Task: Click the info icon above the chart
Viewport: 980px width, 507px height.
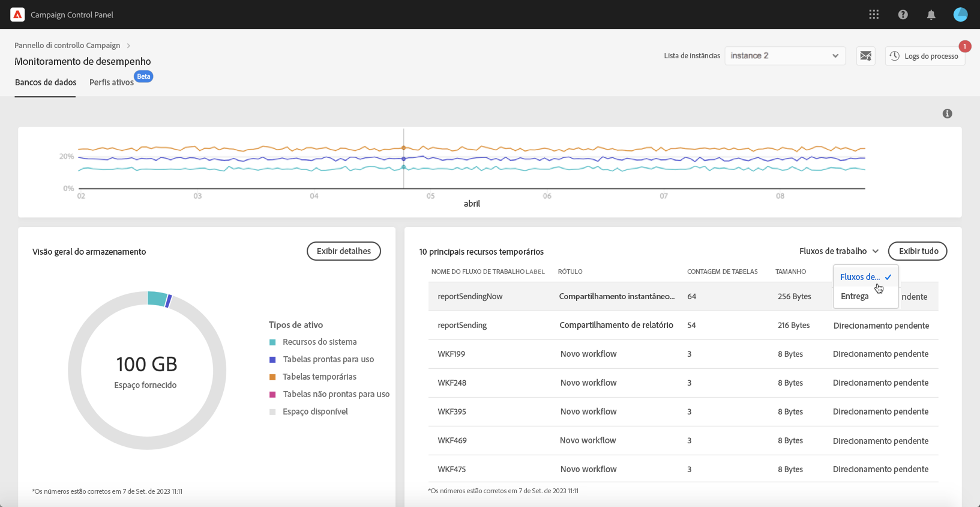Action: (x=947, y=114)
